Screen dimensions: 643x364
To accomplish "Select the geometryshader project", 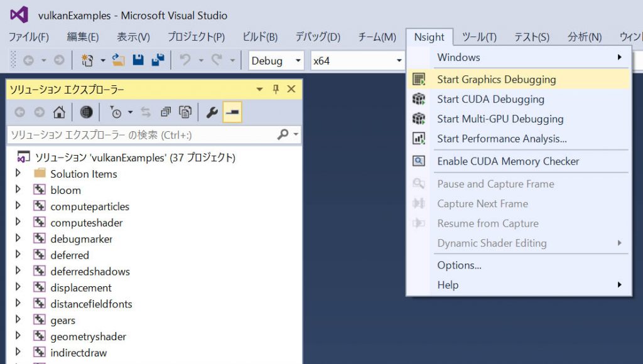I will coord(88,336).
